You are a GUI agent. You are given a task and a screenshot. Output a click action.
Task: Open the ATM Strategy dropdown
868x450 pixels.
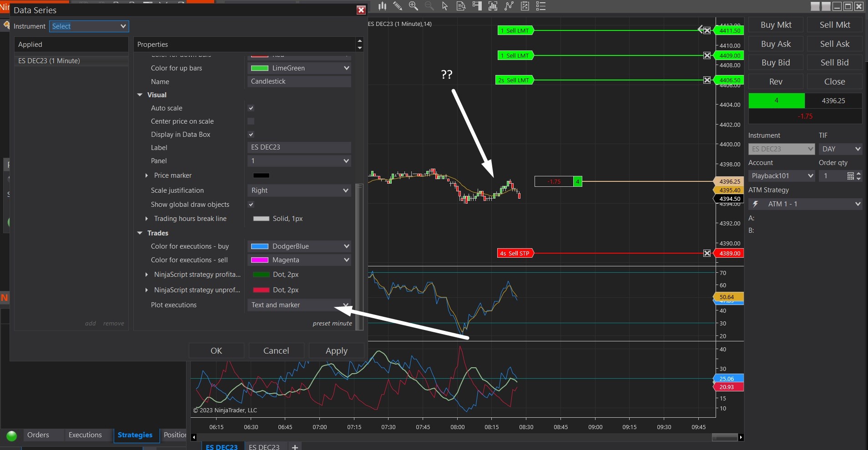tap(805, 204)
